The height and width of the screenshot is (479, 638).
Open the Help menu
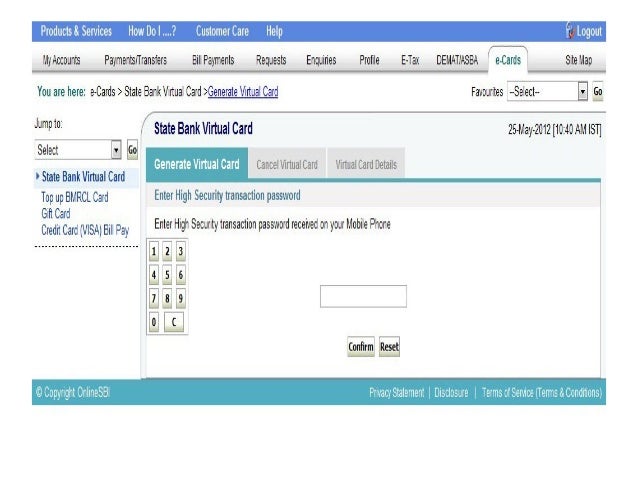274,31
